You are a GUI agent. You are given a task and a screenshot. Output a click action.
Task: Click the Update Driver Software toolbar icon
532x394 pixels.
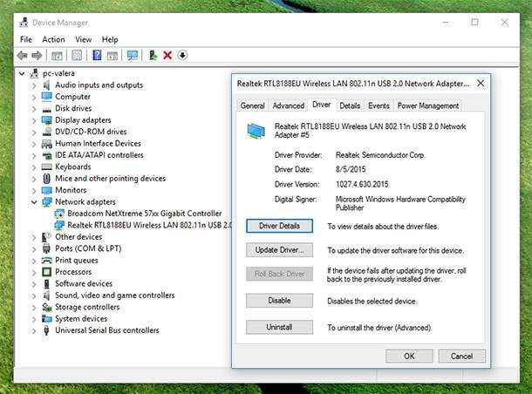click(153, 55)
